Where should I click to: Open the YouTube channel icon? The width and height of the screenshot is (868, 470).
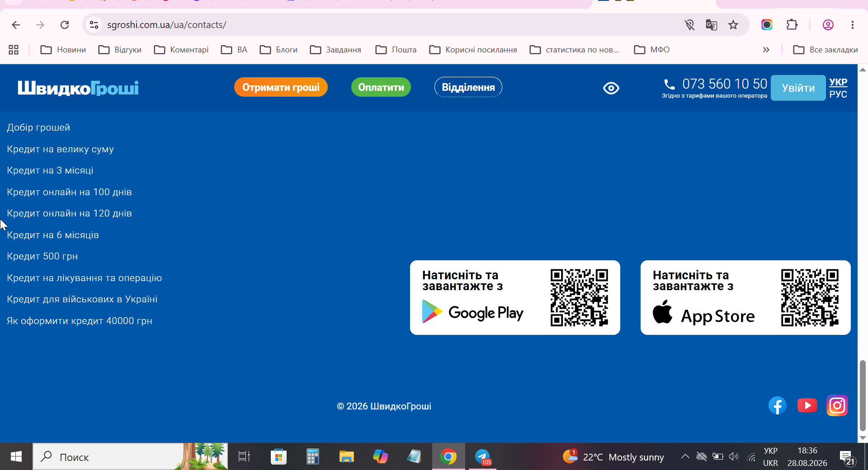coord(807,406)
